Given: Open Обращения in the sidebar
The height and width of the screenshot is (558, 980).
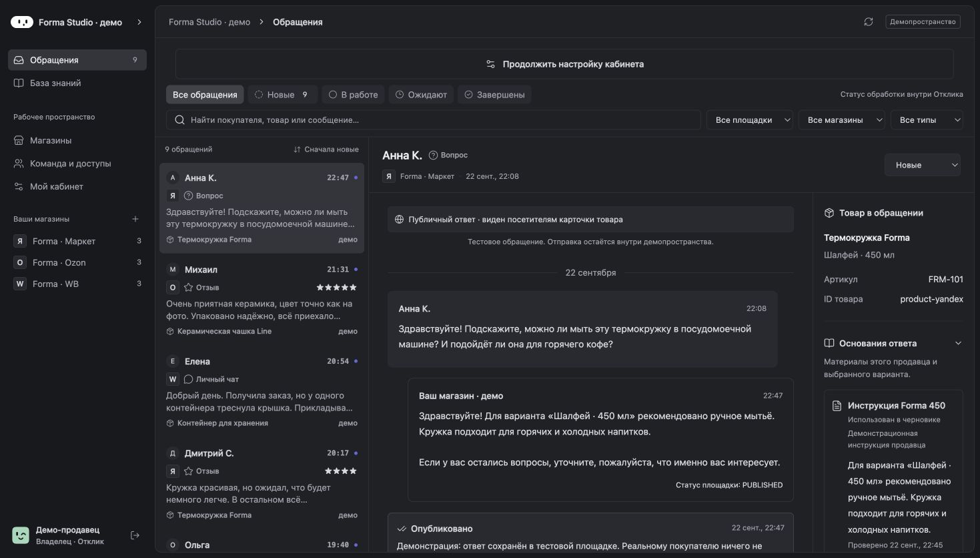Looking at the screenshot, I should click(x=77, y=60).
